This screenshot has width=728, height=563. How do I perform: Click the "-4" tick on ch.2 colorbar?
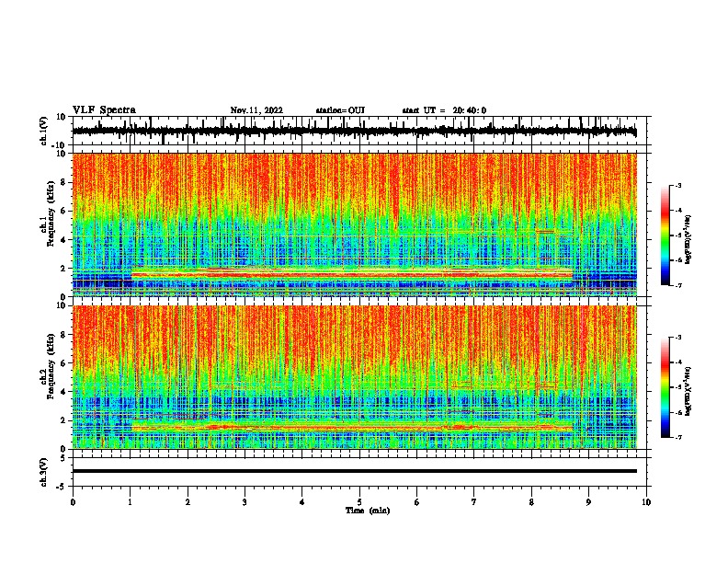pyautogui.click(x=678, y=362)
